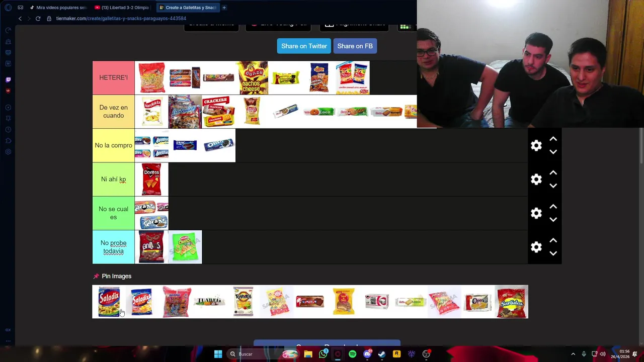644x362 pixels.
Task: Select the Crackers box image
Action: pos(218,112)
